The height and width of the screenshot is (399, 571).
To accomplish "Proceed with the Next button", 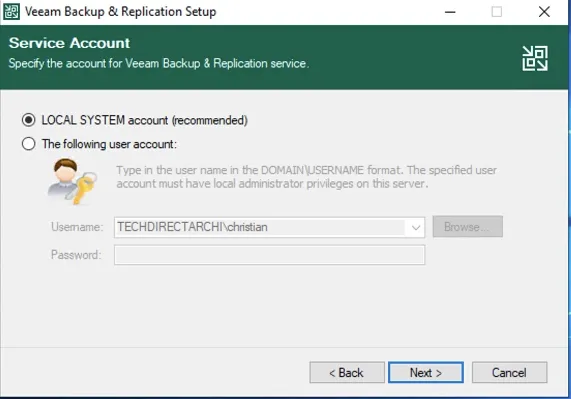I will [426, 372].
